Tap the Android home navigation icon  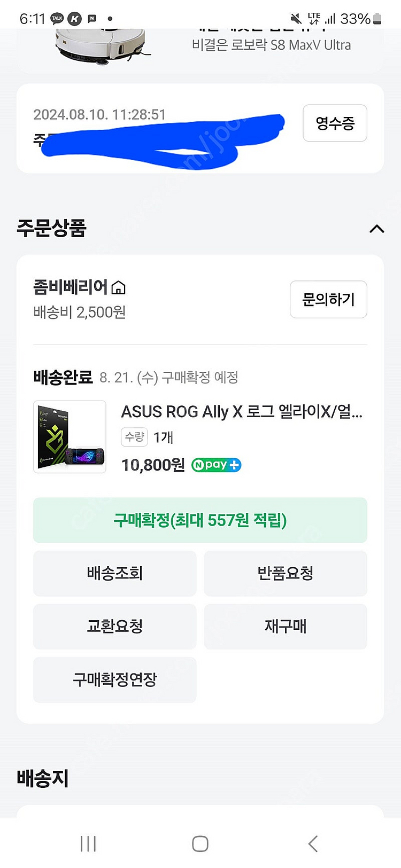tap(200, 843)
